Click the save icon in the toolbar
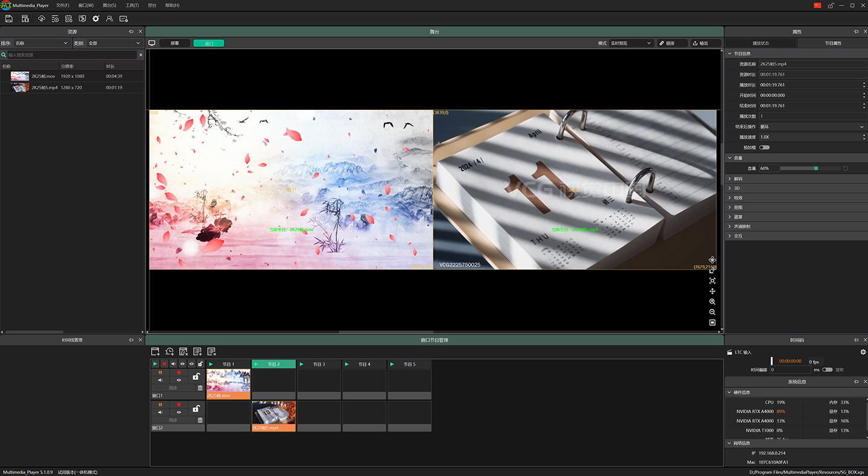 [x=9, y=19]
